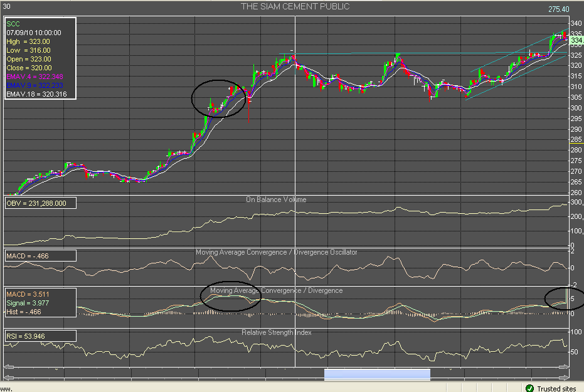Image resolution: width=584 pixels, height=392 pixels.
Task: Click the EMAV.18 = 320.316 legend entry
Action: coord(36,94)
